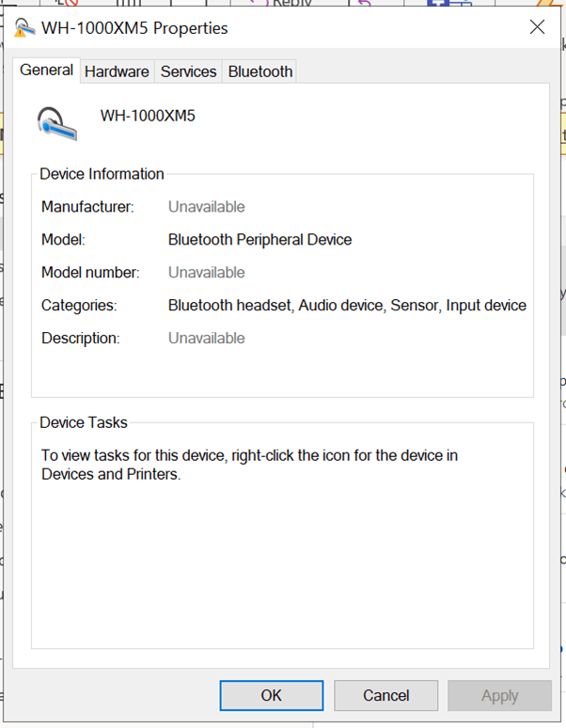This screenshot has width=566, height=728.
Task: Click the Description 'Unavailable' value
Action: (207, 338)
